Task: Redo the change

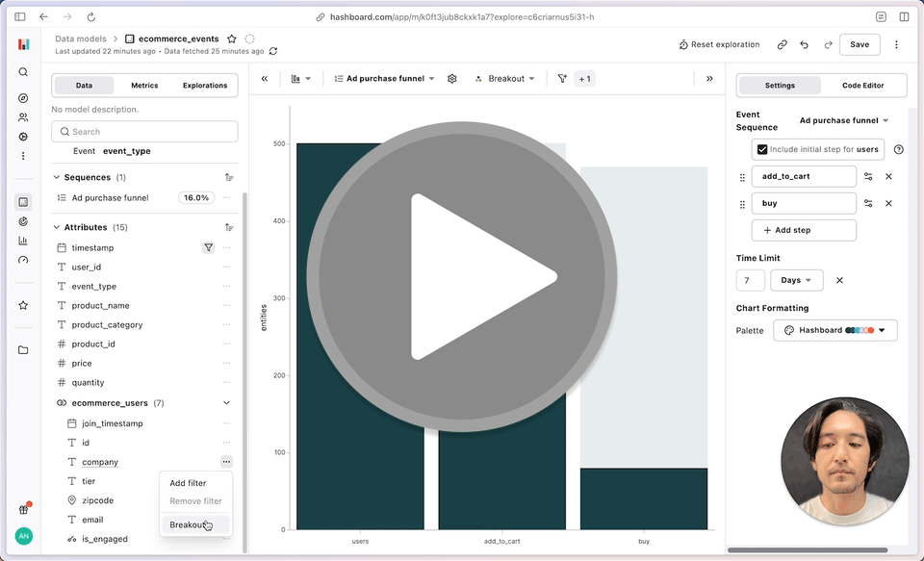Action: (x=828, y=45)
